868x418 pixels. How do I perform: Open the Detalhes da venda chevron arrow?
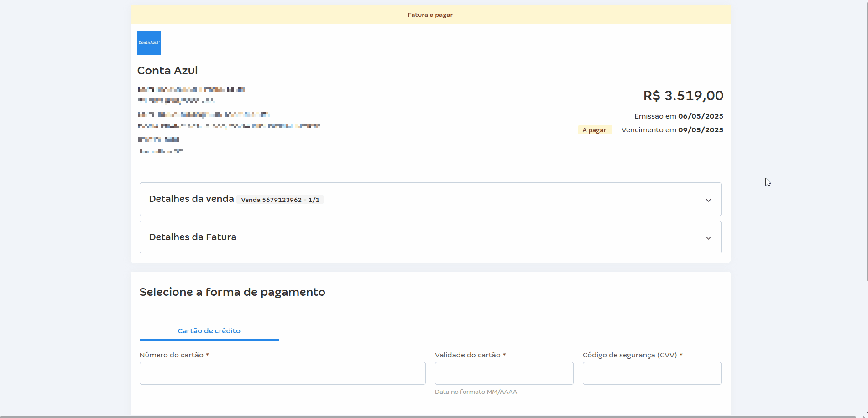[708, 200]
